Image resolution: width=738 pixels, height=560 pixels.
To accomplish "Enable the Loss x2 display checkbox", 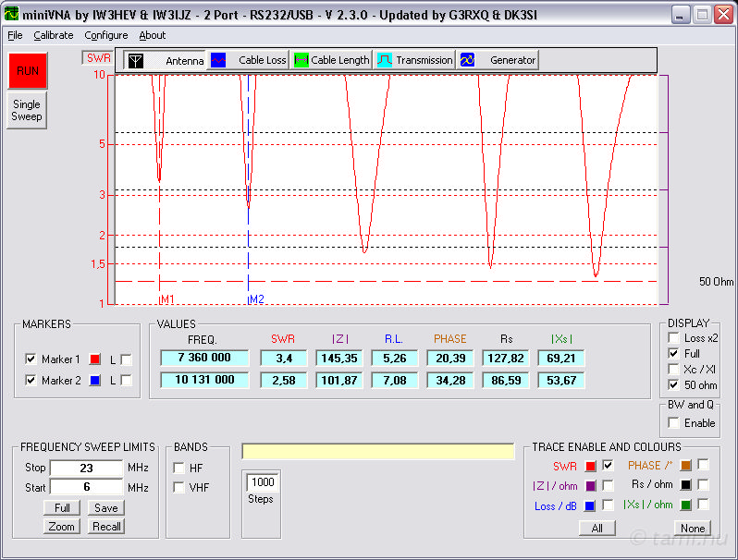I will click(x=672, y=338).
